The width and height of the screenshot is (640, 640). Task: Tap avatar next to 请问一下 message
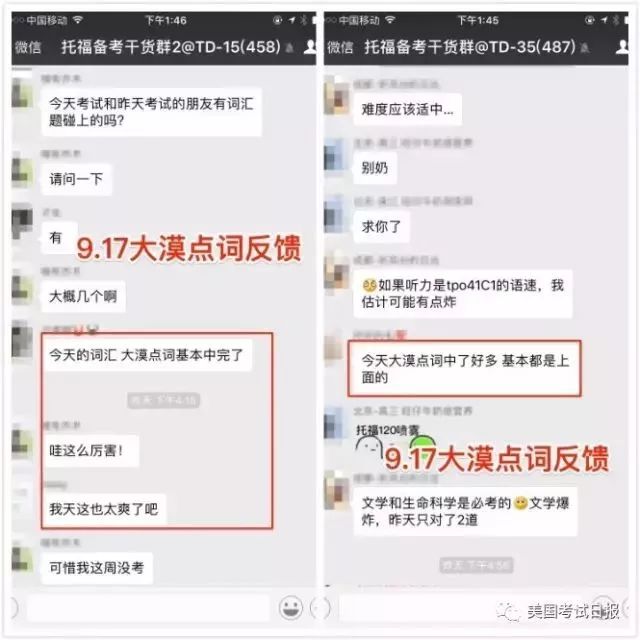tap(22, 169)
